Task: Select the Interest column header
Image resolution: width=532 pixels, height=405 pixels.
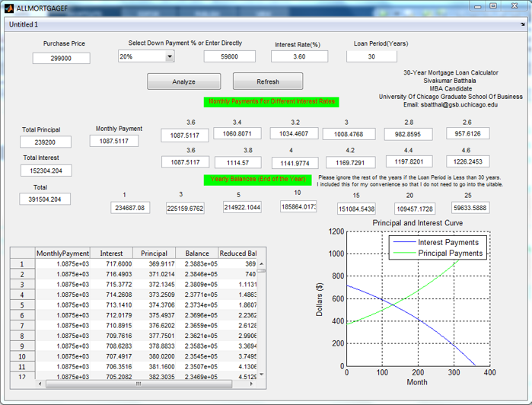Action: click(x=111, y=253)
